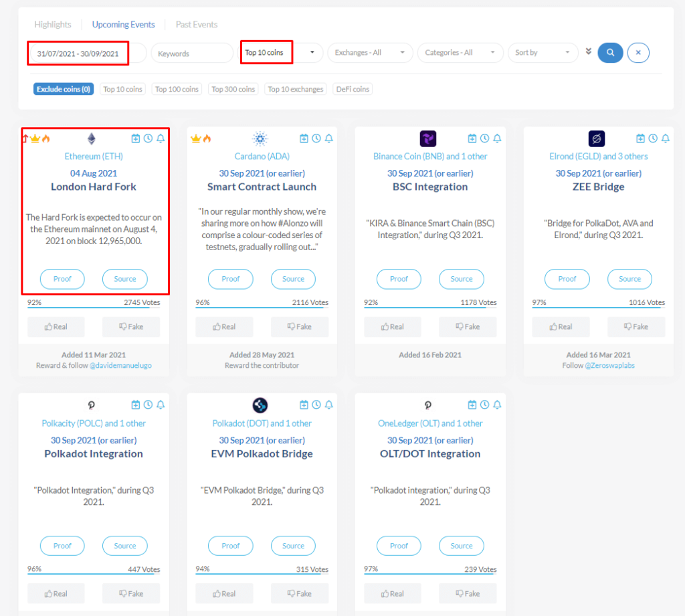Image resolution: width=685 pixels, height=616 pixels.
Task: Click the 96% vote bar on the Cardano card
Action: 262,308
